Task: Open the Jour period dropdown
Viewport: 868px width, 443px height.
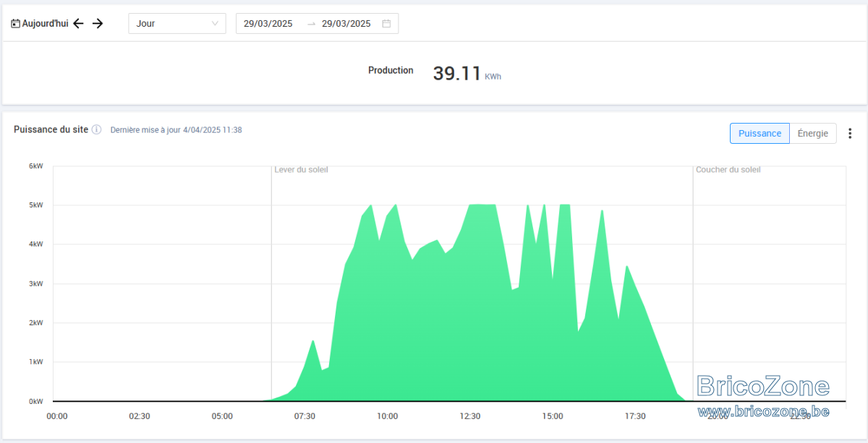Action: click(177, 23)
